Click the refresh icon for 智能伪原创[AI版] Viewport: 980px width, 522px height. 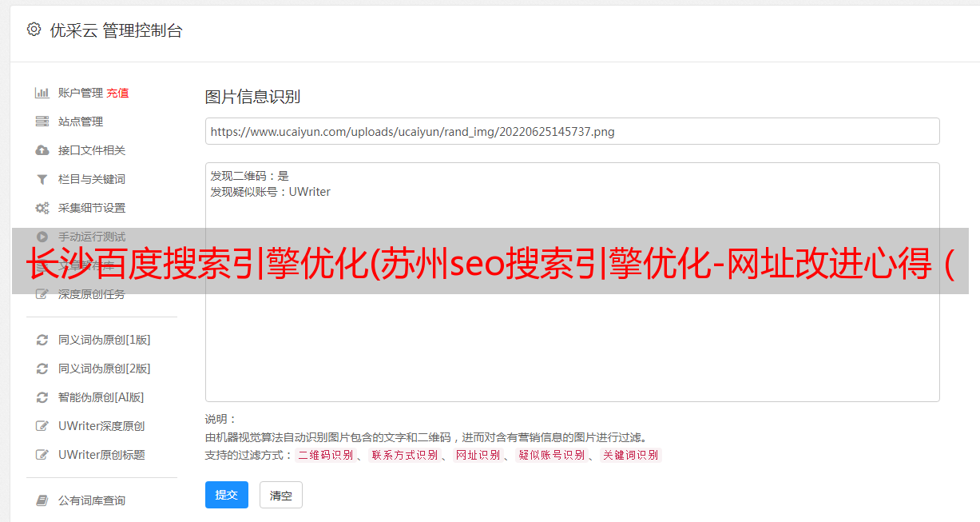42,397
